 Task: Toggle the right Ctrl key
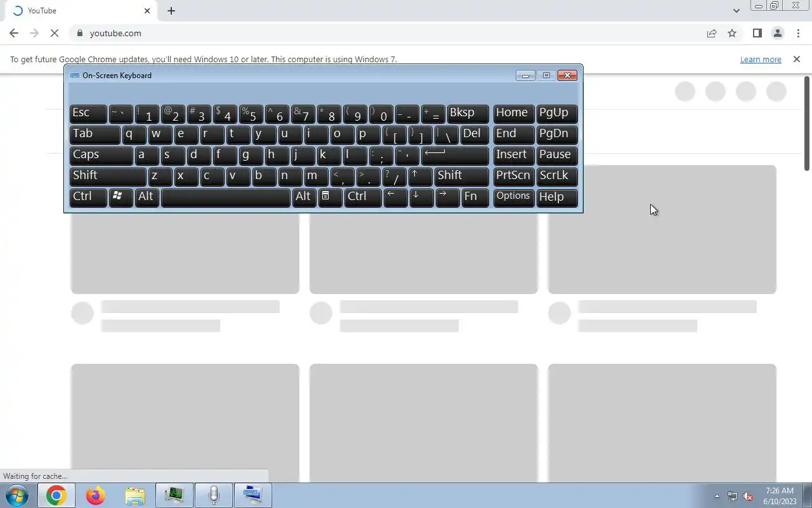363,197
